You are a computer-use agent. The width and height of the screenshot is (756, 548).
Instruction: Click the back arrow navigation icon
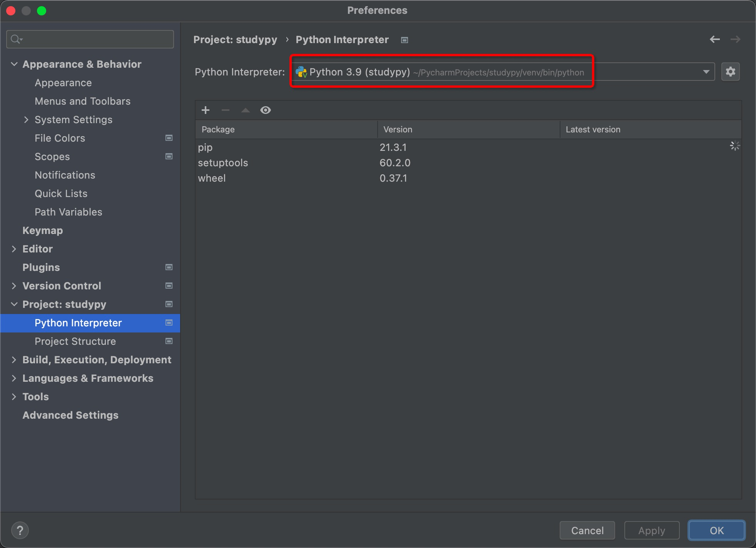(715, 39)
